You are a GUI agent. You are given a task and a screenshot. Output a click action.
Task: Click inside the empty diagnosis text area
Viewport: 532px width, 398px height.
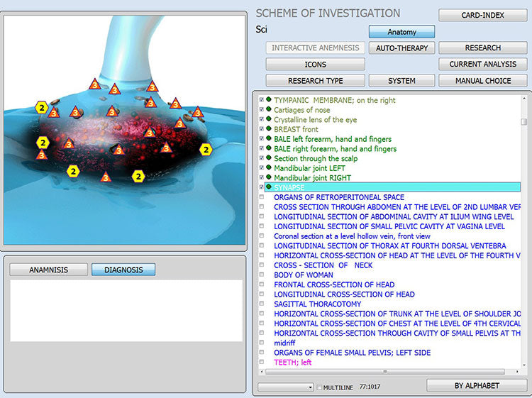tap(126, 310)
